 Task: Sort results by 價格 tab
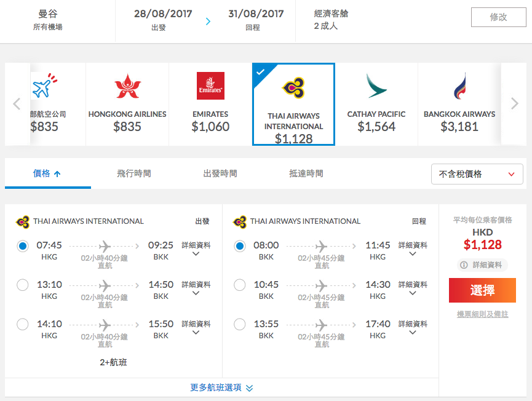(47, 173)
